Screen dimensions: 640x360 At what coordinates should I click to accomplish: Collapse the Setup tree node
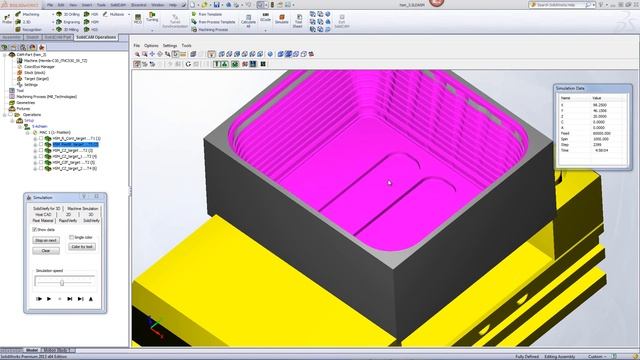click(12, 121)
